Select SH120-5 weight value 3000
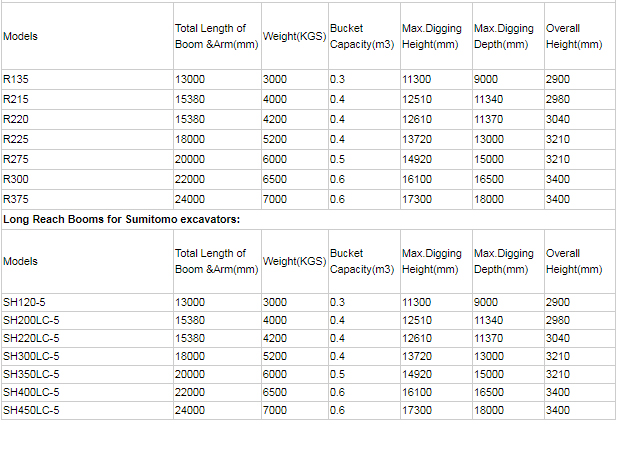 coord(275,302)
